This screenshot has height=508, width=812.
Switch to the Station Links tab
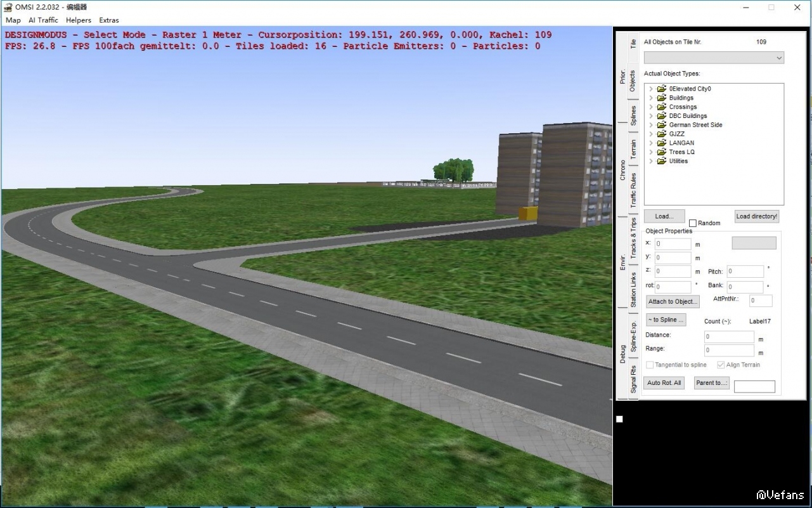coord(633,290)
